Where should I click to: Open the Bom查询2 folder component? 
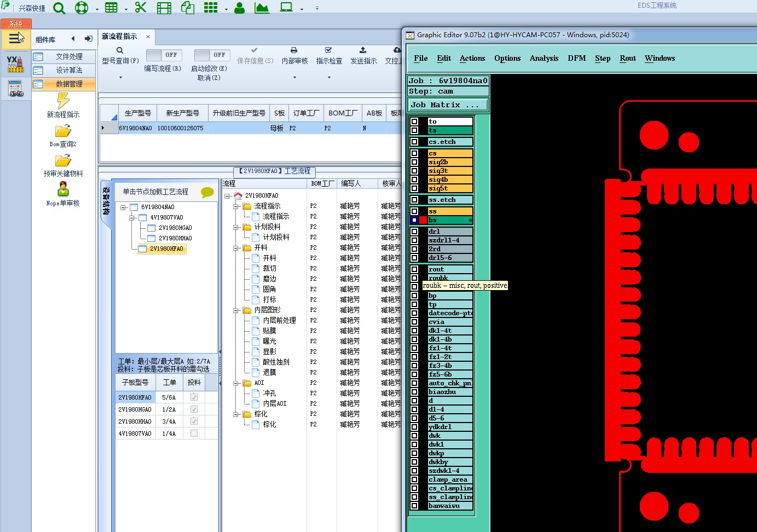pyautogui.click(x=63, y=131)
